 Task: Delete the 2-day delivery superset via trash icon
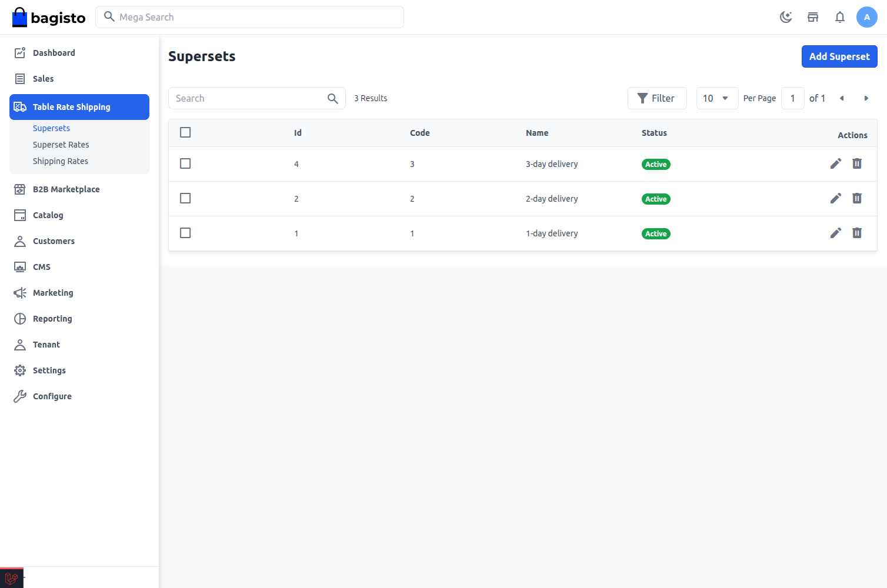click(857, 198)
